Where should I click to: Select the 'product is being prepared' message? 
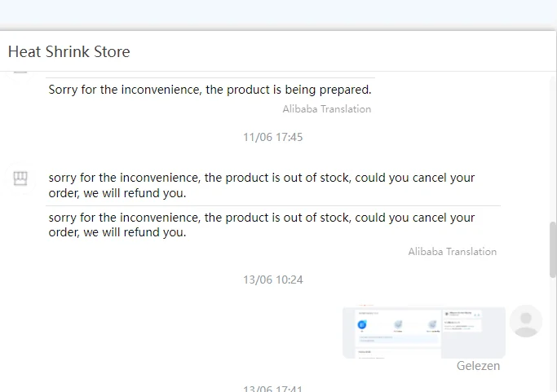pyautogui.click(x=210, y=90)
